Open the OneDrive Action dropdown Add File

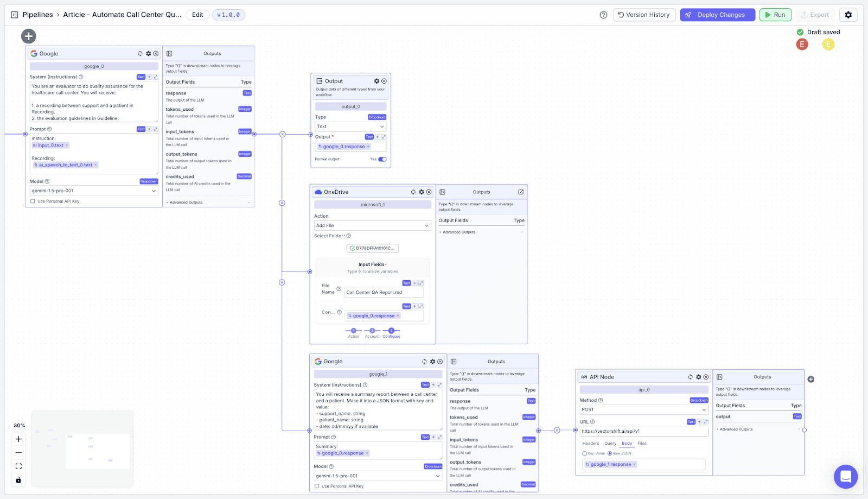pyautogui.click(x=373, y=225)
